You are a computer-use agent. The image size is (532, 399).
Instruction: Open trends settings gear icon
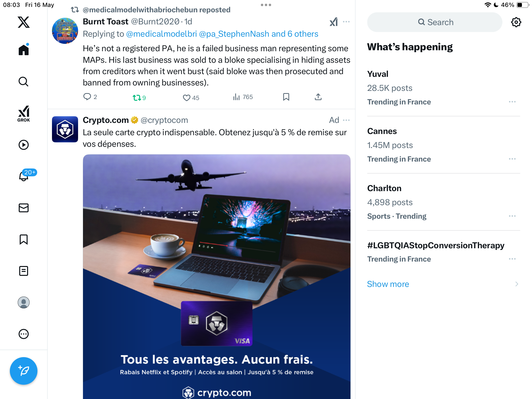click(x=516, y=22)
